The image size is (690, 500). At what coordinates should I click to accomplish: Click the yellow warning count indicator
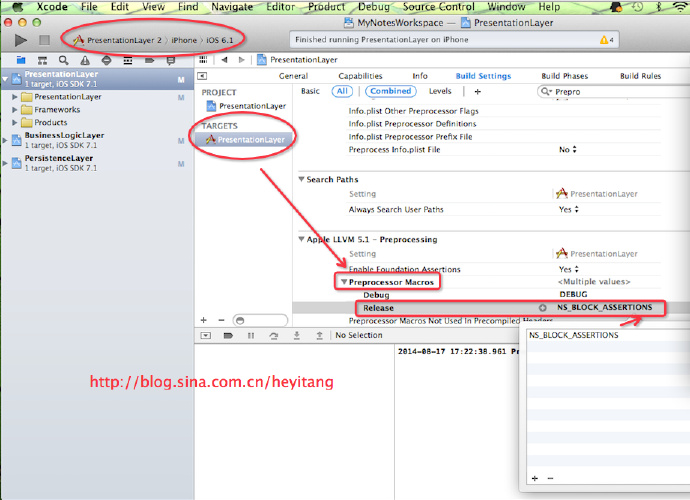pyautogui.click(x=606, y=40)
